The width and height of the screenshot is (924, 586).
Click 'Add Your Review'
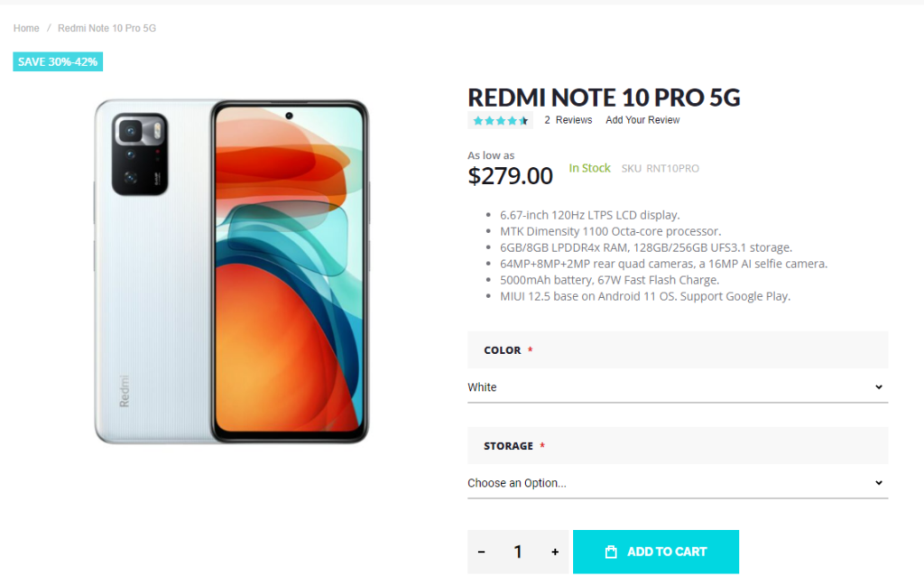(642, 120)
